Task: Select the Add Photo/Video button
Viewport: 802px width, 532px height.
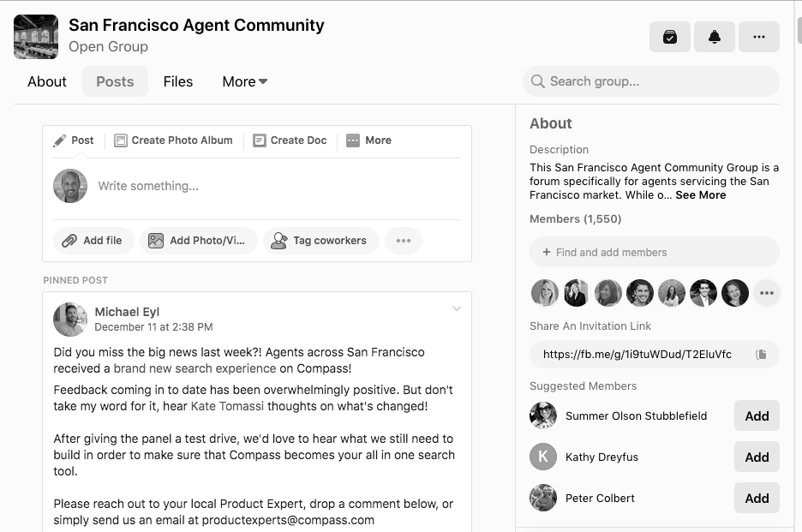Action: [x=198, y=241]
